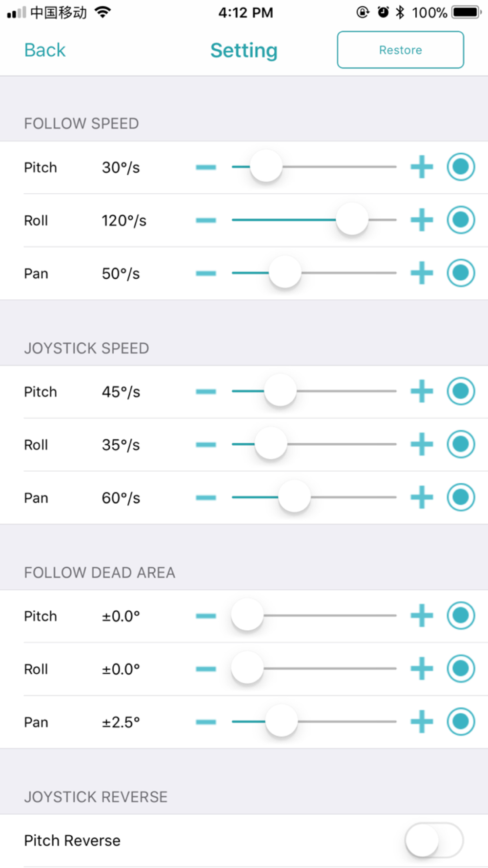Image resolution: width=488 pixels, height=868 pixels.
Task: Tap minus icon for Follow Speed Roll
Action: click(206, 220)
